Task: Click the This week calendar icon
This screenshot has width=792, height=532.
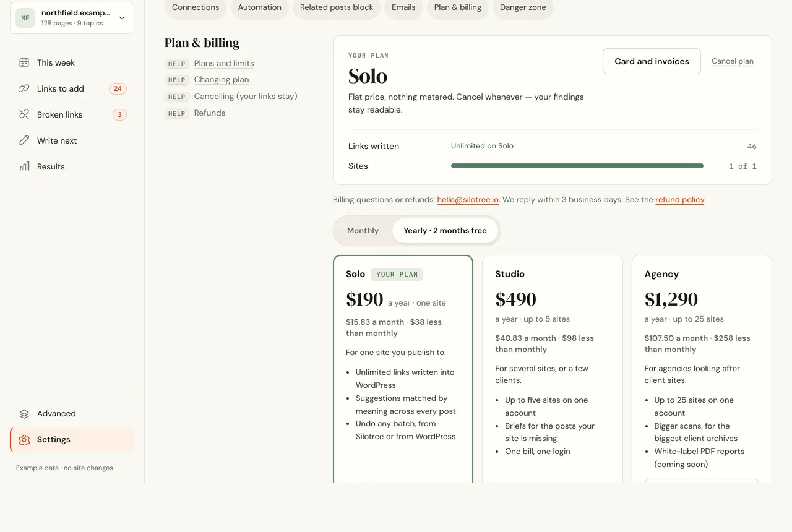Action: pos(24,62)
